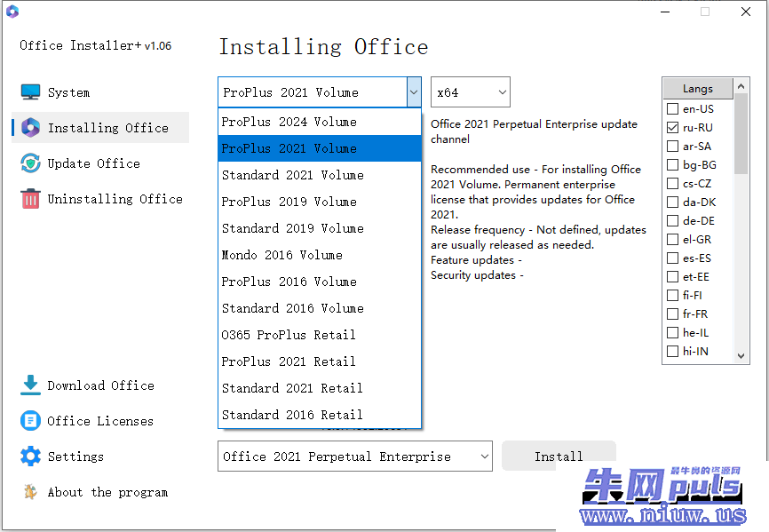This screenshot has width=769, height=532.
Task: Choose Standard 2016 Volume option
Action: click(x=320, y=308)
